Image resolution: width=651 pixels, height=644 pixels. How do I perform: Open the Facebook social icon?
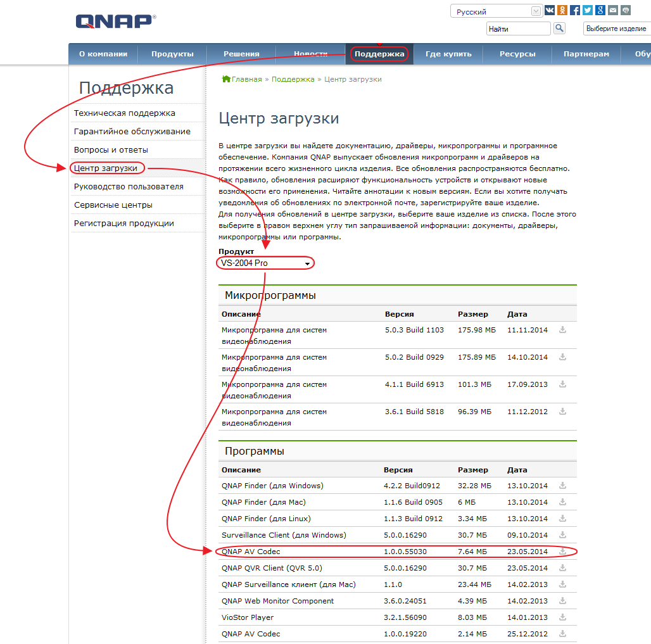coord(575,10)
